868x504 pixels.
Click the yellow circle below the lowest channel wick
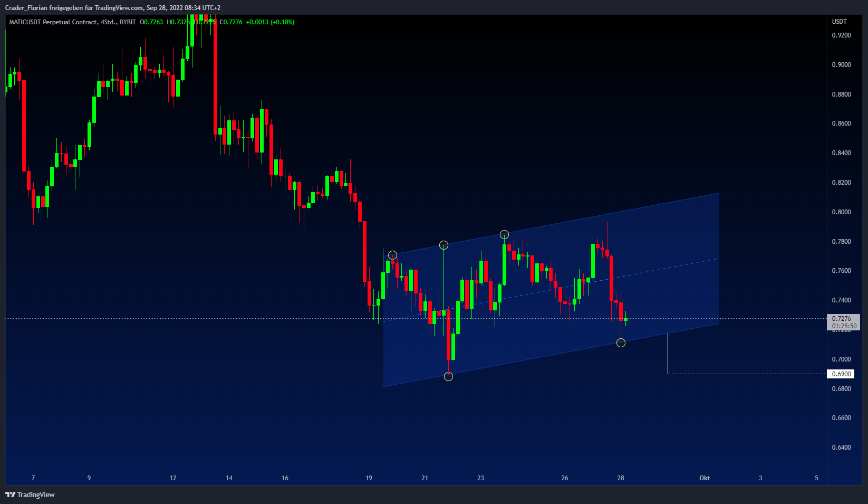point(448,376)
